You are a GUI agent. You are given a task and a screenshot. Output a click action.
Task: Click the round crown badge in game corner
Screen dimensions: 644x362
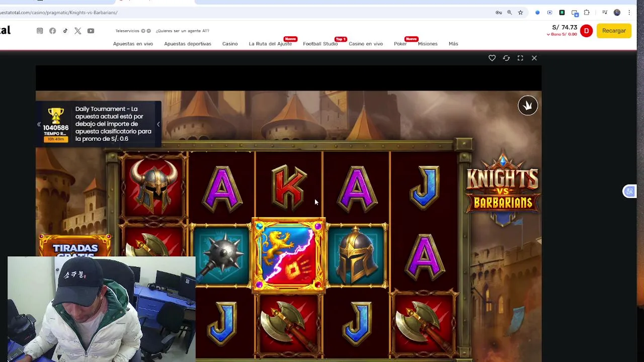point(528,106)
